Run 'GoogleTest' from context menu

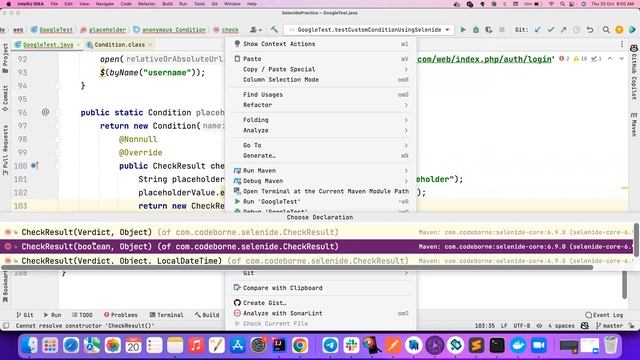coord(321,201)
